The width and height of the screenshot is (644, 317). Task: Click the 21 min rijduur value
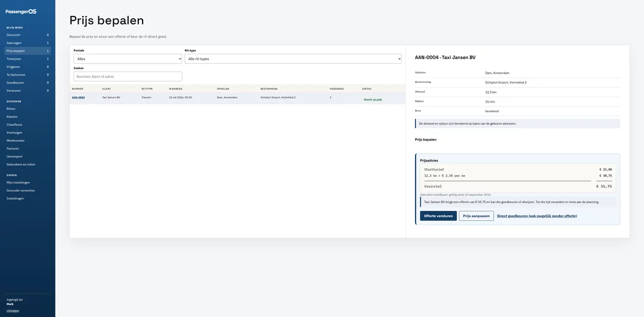coord(490,101)
